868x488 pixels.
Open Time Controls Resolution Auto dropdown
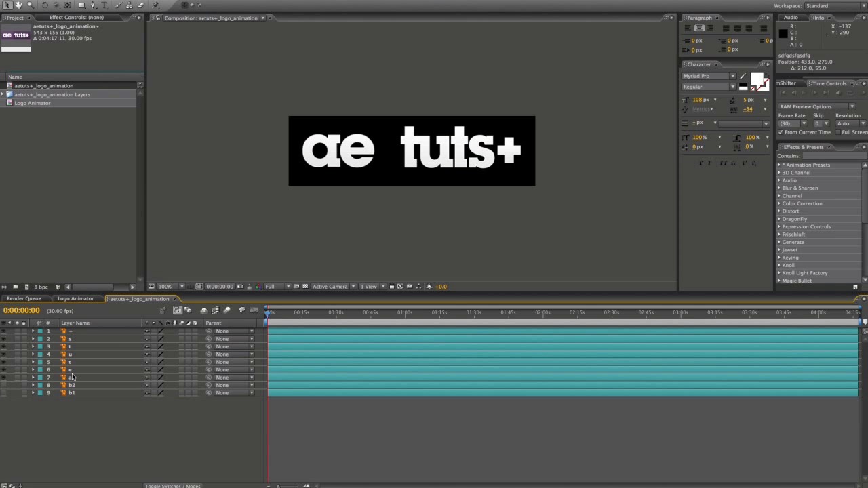(x=850, y=123)
